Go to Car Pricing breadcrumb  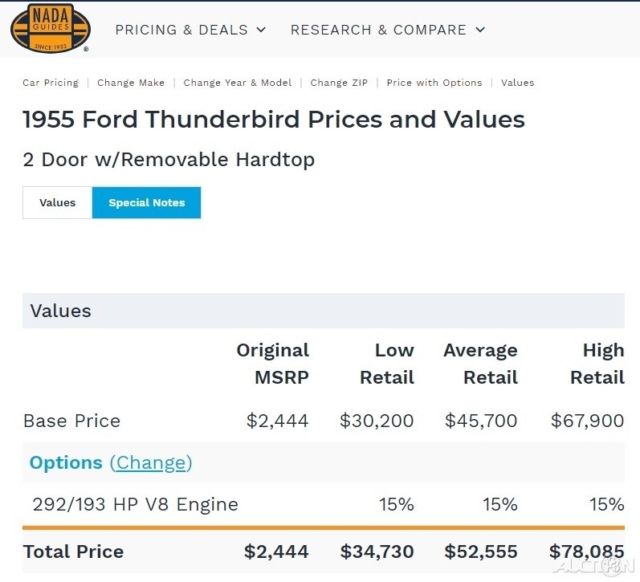[51, 83]
